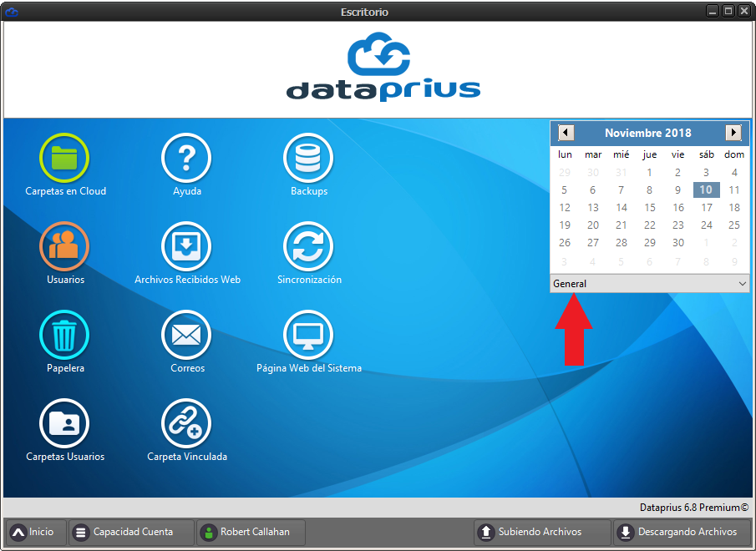Go to next month in calendar
The width and height of the screenshot is (756, 551).
click(x=733, y=133)
